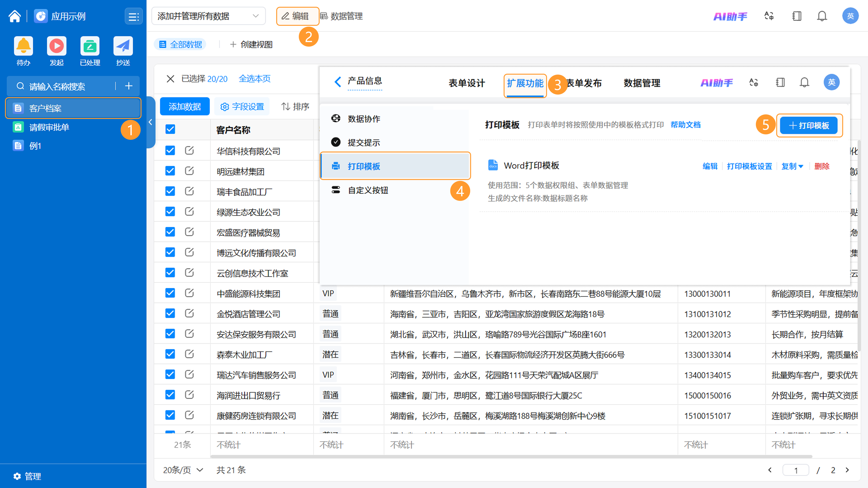Uncheck the 森泰木业加工厂 row checkbox
The width and height of the screenshot is (868, 488).
tap(170, 354)
